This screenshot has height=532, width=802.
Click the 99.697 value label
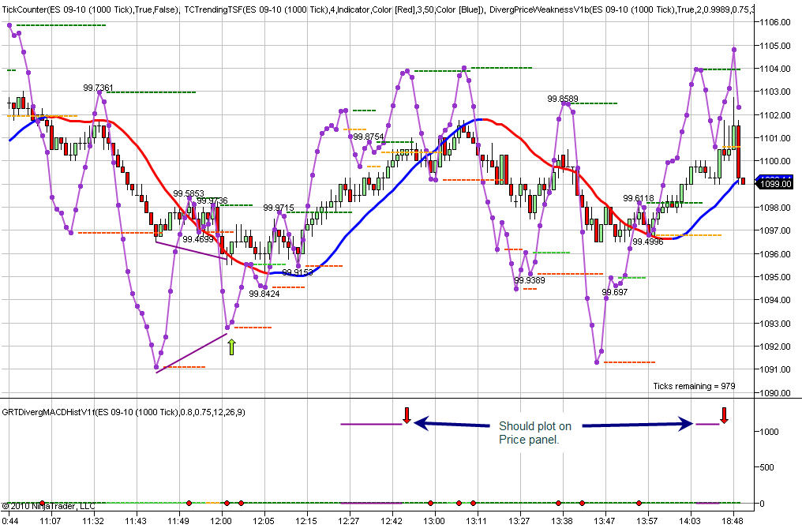pyautogui.click(x=615, y=293)
